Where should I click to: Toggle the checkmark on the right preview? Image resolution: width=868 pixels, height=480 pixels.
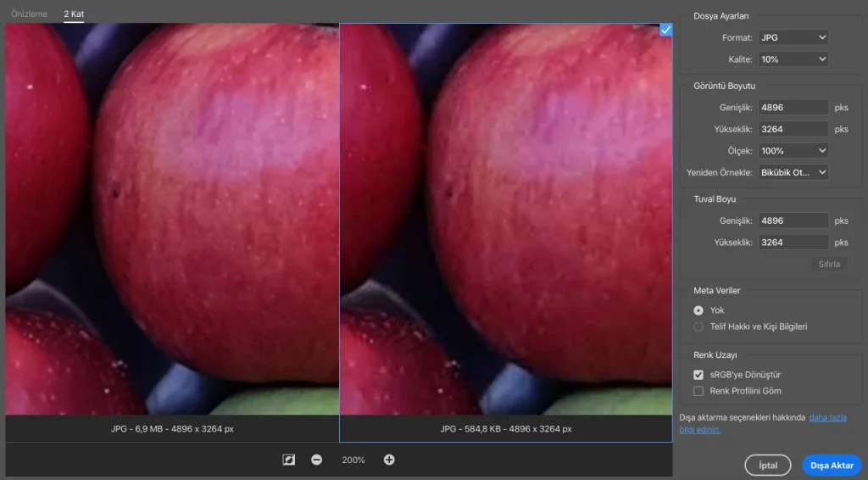(666, 30)
